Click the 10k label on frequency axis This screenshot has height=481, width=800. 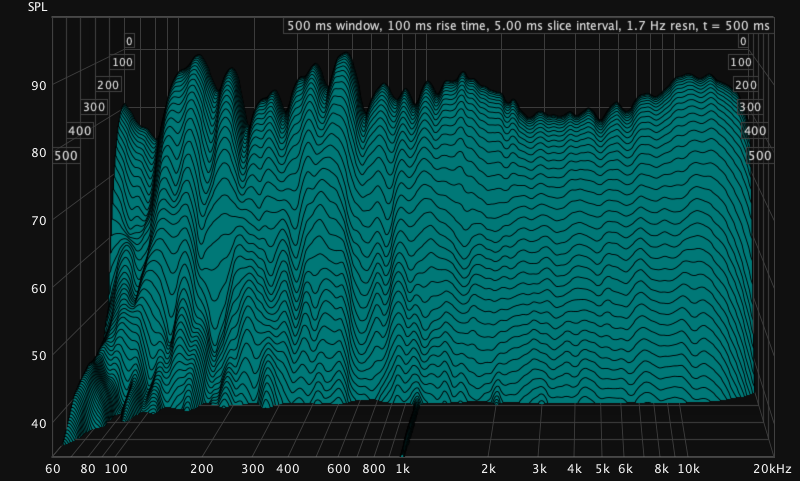[x=689, y=469]
